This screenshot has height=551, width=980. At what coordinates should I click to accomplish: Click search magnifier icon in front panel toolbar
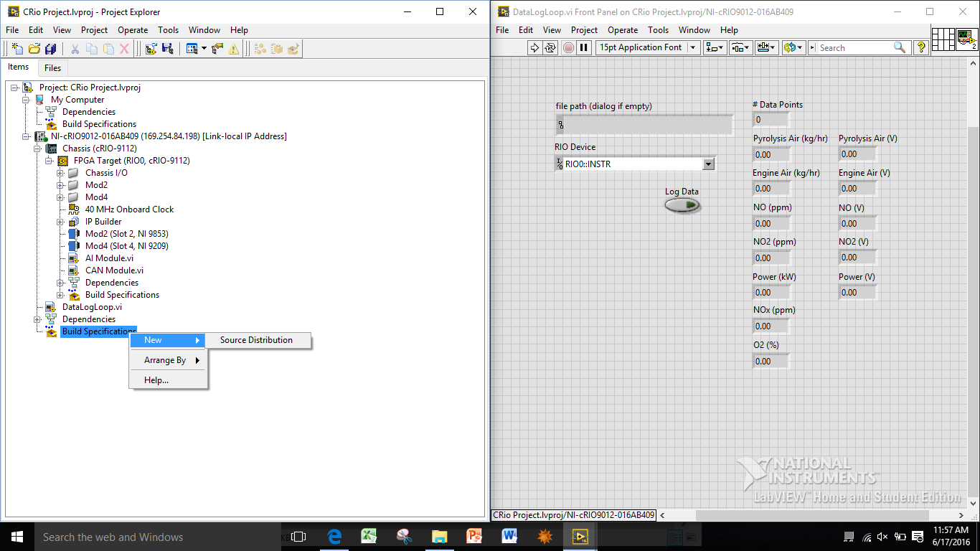coord(899,47)
